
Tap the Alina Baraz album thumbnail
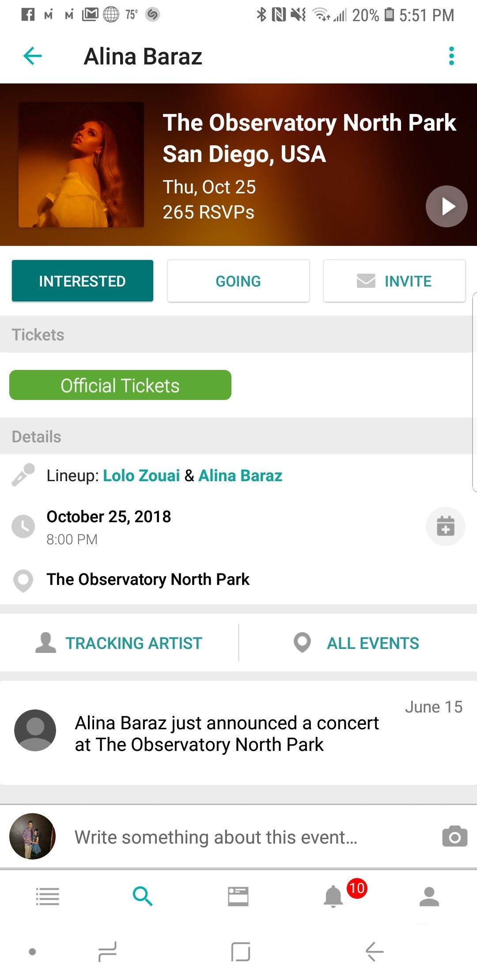pyautogui.click(x=81, y=165)
